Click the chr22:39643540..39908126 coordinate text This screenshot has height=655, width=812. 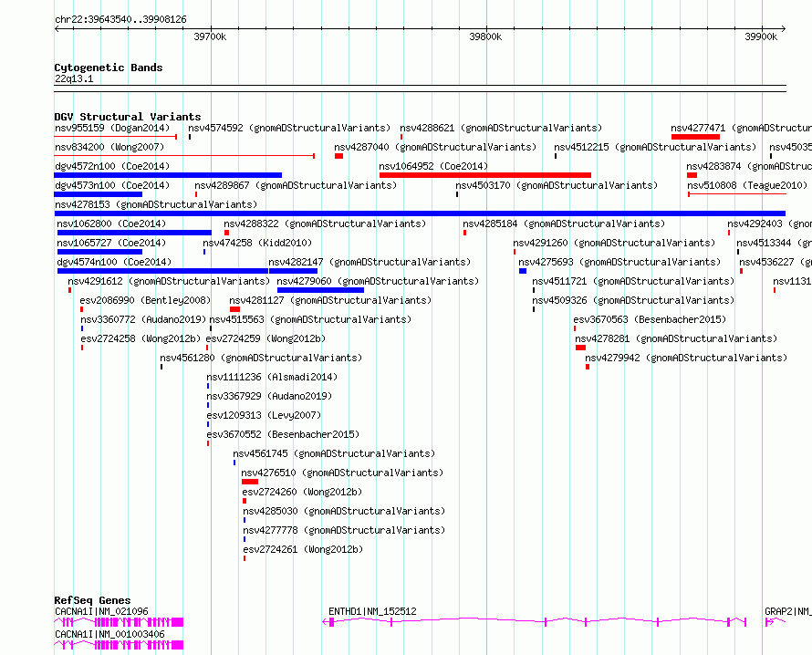click(x=120, y=20)
